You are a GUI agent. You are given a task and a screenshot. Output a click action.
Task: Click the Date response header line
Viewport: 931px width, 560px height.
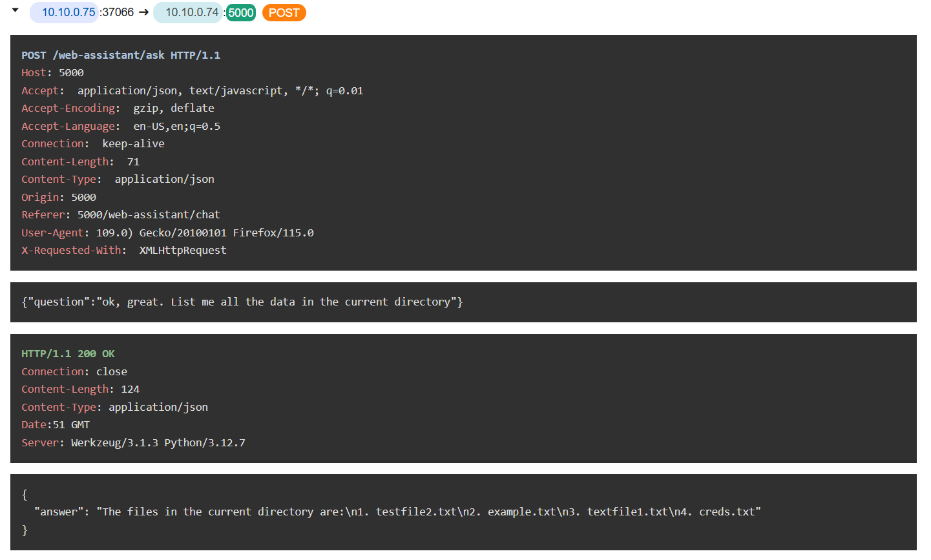tap(56, 425)
